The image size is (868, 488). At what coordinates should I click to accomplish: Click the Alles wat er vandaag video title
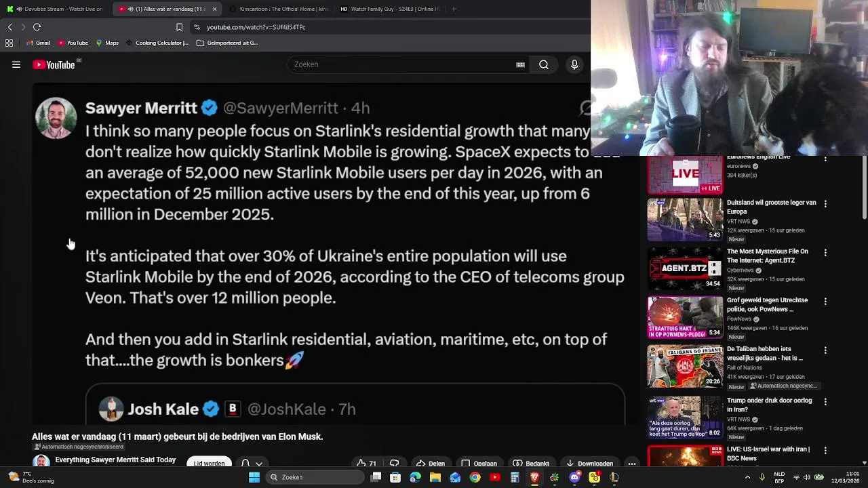pyautogui.click(x=177, y=436)
